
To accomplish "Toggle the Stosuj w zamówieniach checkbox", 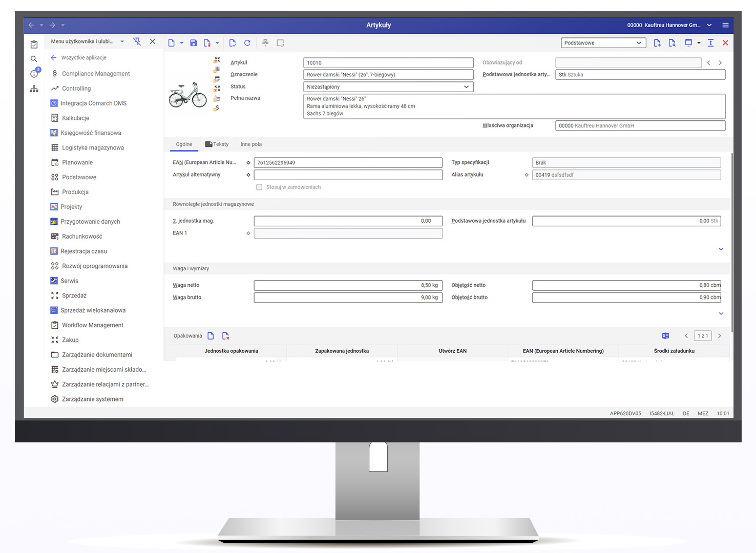I will tap(259, 187).
